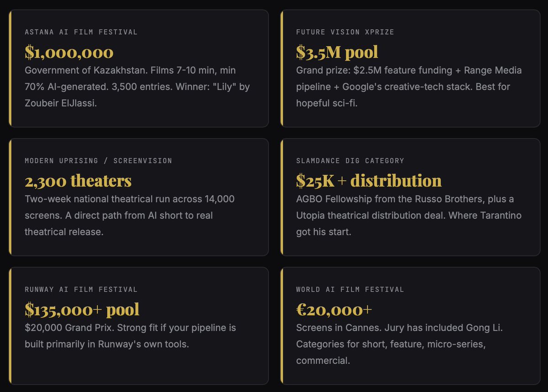Click the AGBO Fellowship Russo Brothers description
Image resolution: width=548 pixels, height=392 pixels.
409,215
